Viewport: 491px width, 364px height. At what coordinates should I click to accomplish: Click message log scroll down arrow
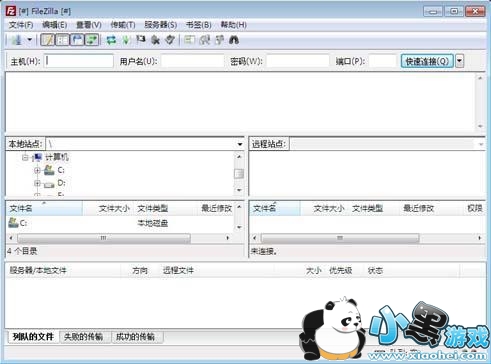pos(480,126)
